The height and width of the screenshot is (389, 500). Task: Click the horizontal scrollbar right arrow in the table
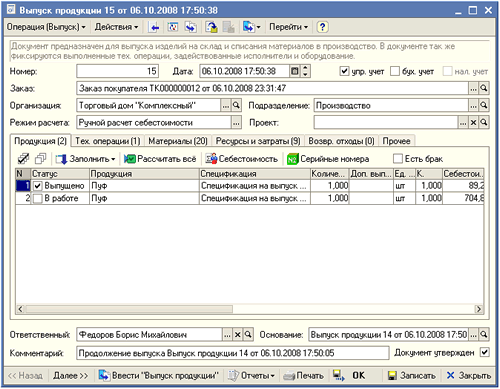click(479, 309)
